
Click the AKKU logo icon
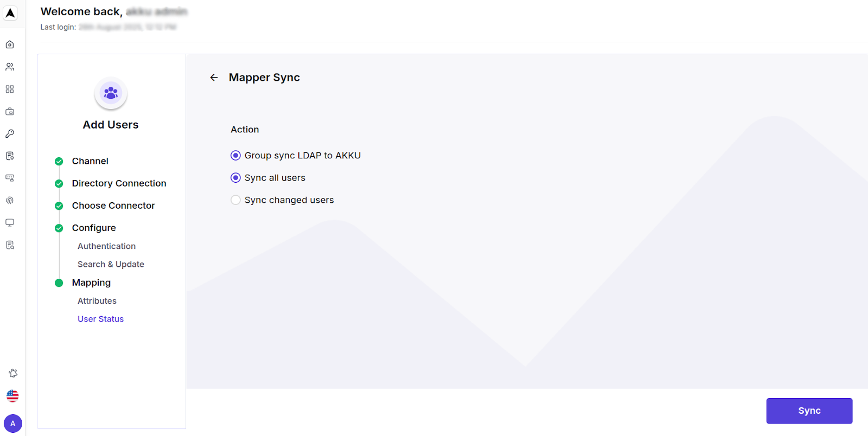[10, 13]
